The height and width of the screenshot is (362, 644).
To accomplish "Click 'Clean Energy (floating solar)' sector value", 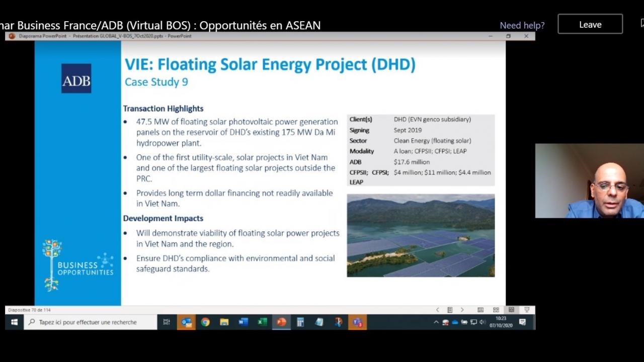I will click(x=432, y=141).
